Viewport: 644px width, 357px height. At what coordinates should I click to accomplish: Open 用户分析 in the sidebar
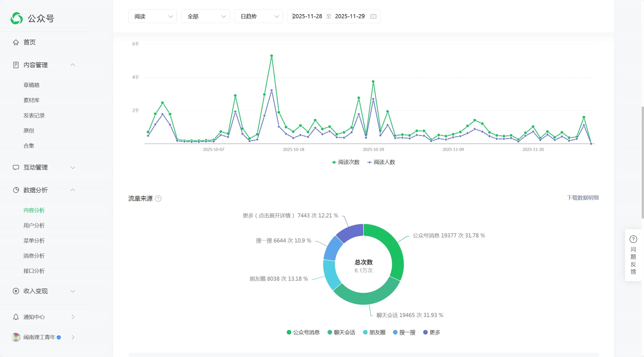[x=34, y=225]
